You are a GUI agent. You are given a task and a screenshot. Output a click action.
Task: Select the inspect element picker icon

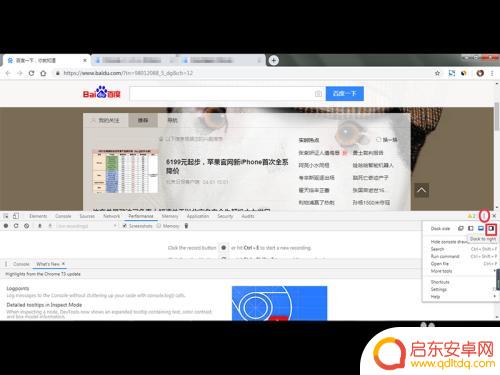coord(6,216)
